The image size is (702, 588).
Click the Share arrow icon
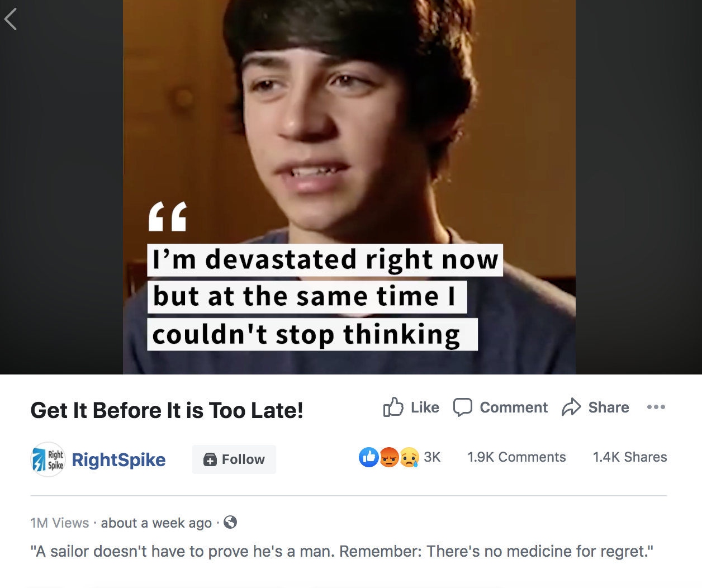pos(571,407)
